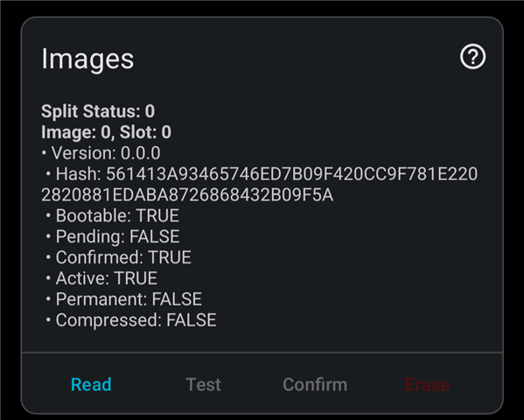Select the Active: TRUE entry

coord(101,278)
